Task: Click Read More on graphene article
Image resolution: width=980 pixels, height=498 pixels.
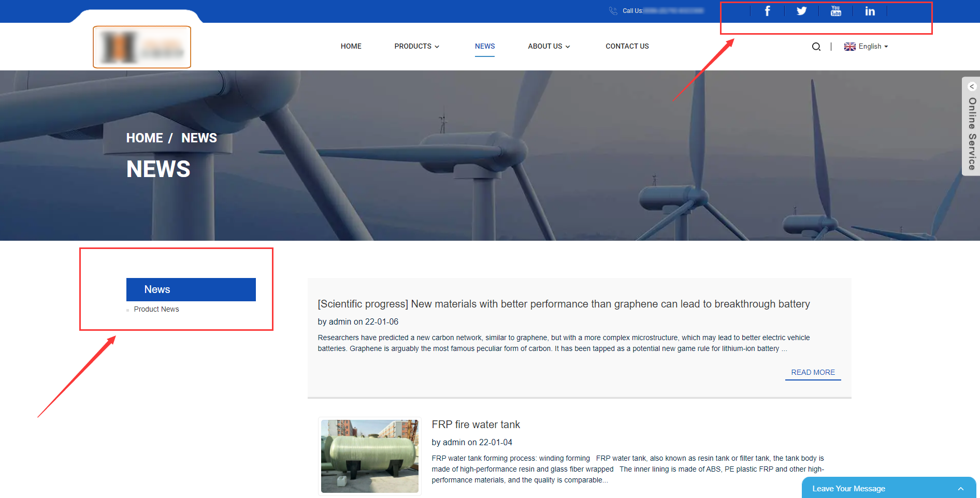Action: (x=813, y=372)
